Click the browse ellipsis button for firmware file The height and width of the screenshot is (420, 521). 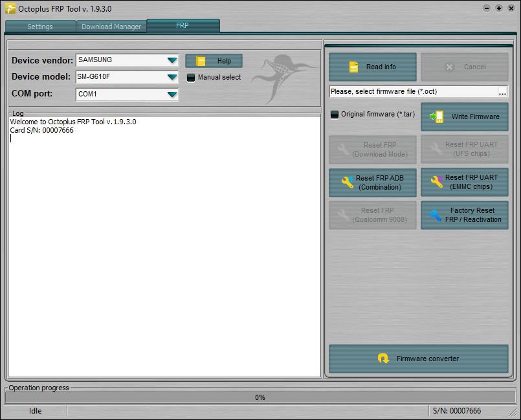pos(502,92)
